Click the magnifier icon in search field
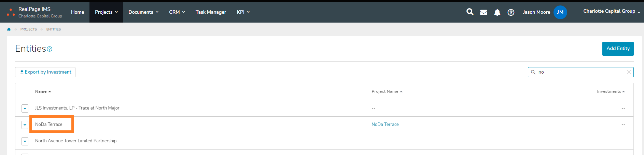 tap(533, 72)
